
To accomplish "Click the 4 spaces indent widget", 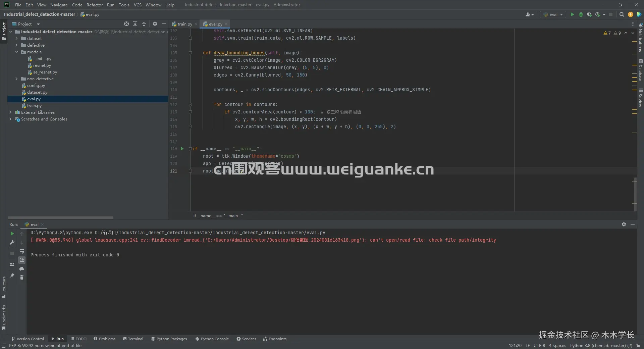I will pos(557,345).
